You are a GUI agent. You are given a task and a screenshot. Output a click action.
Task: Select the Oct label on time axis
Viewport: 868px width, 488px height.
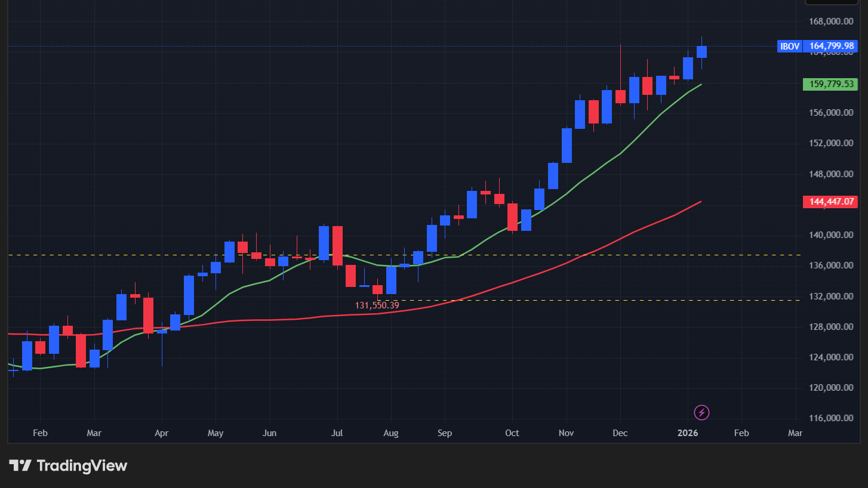pos(512,434)
